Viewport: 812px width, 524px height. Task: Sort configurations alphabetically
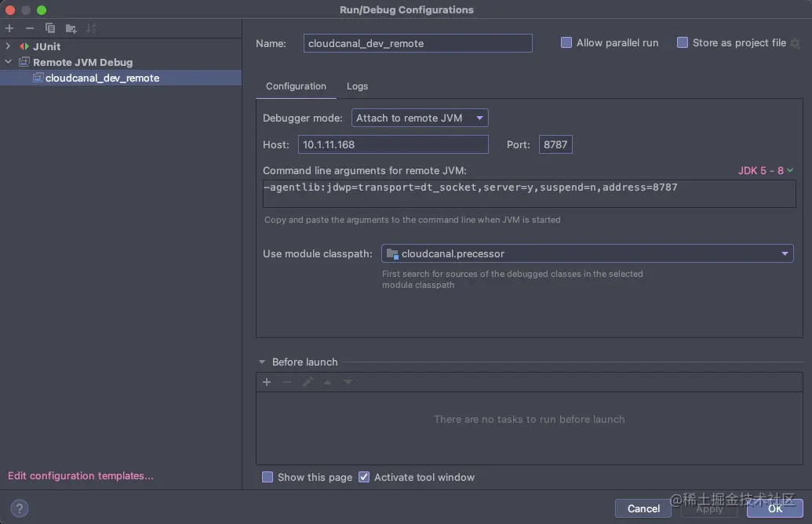(91, 28)
